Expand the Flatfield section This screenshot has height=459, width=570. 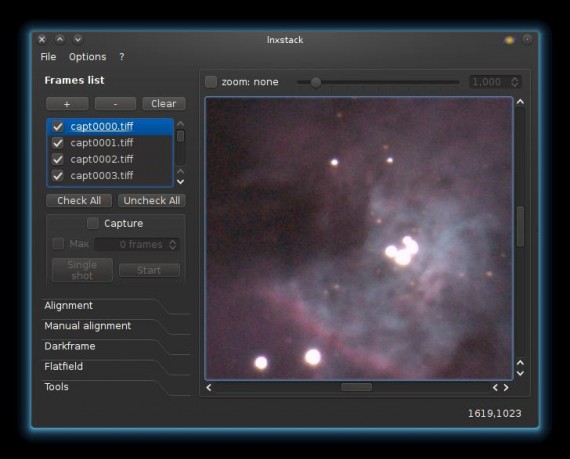[x=64, y=367]
